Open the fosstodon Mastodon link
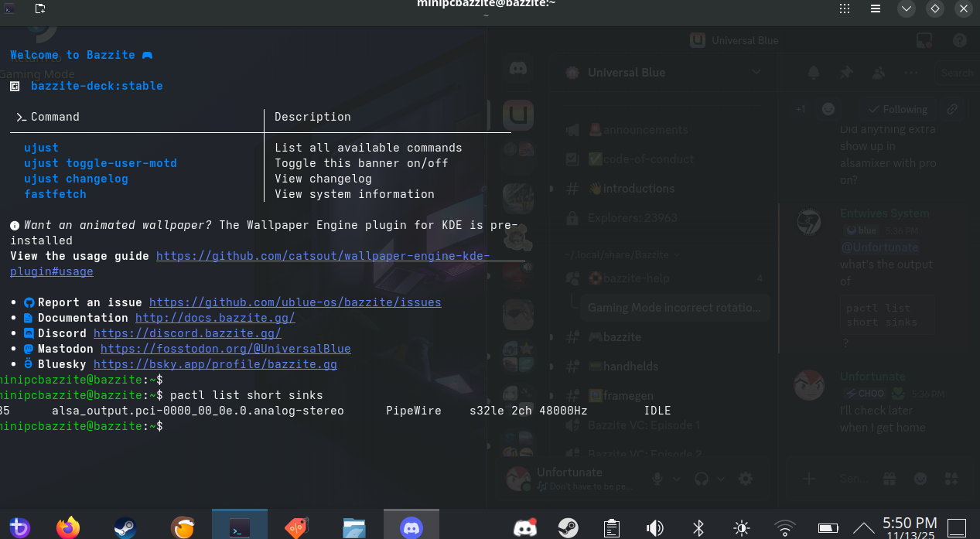This screenshot has height=539, width=980. 225,349
